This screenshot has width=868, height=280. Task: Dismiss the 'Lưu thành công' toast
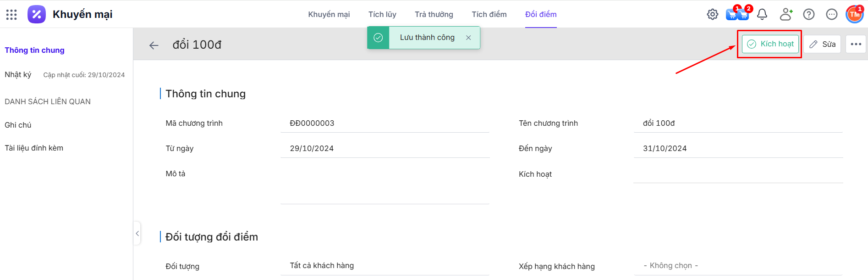(x=468, y=38)
